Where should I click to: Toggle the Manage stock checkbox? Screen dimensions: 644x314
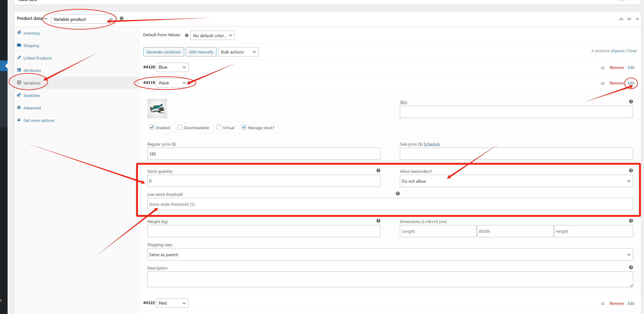pos(243,128)
